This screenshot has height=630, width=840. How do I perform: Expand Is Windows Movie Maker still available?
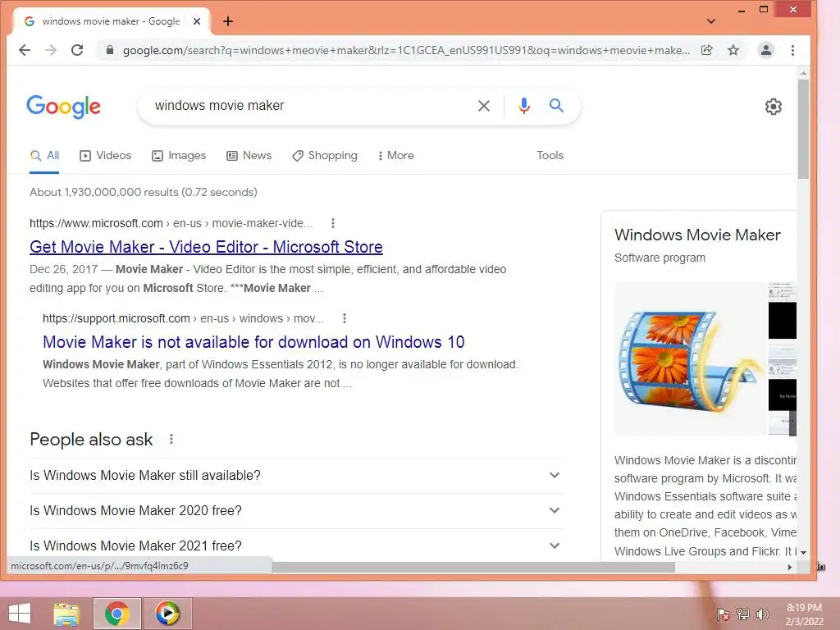tap(297, 476)
